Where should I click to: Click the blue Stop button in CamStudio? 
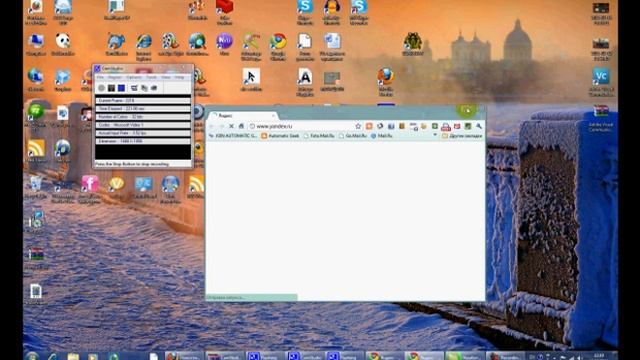tap(121, 88)
